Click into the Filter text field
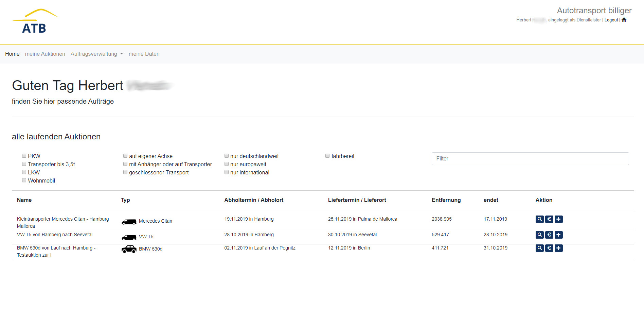Viewport: 644px width, 309px height. tap(530, 159)
